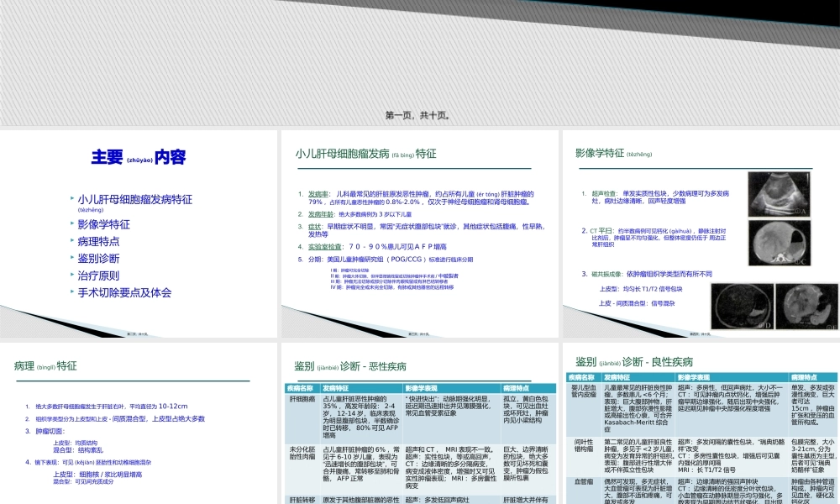The height and width of the screenshot is (504, 840).
Task: Click the arrow marker beside 病理特点 bullet
Action: (71, 242)
